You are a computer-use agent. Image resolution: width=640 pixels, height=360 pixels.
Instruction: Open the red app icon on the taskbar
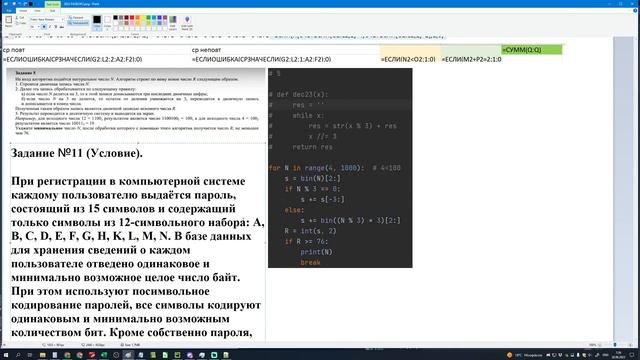point(91,355)
